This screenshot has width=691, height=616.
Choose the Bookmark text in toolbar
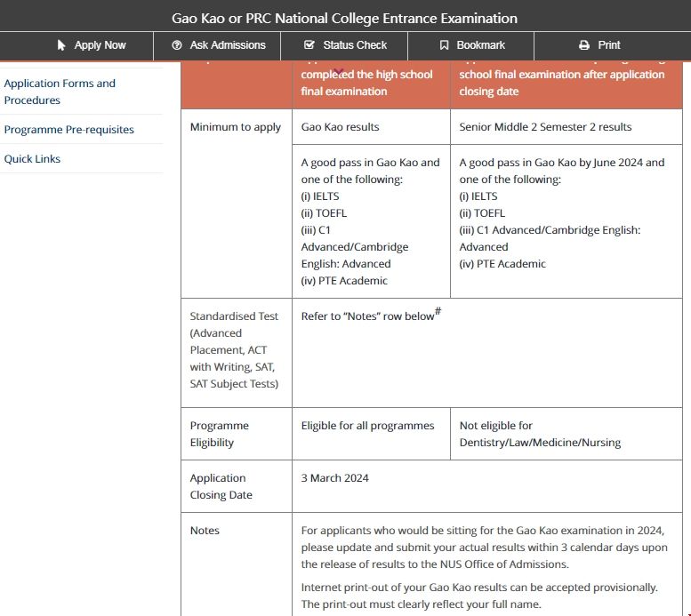(480, 45)
